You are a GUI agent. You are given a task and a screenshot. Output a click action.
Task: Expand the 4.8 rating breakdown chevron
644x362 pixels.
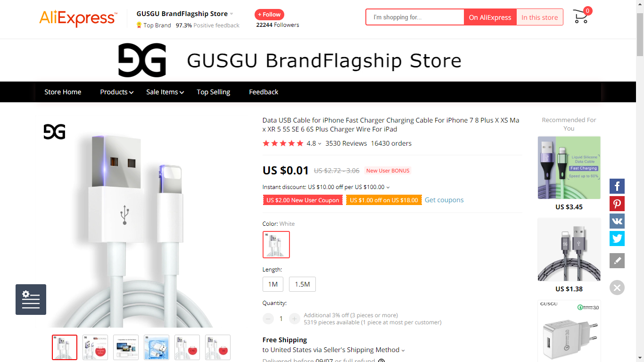pyautogui.click(x=320, y=144)
